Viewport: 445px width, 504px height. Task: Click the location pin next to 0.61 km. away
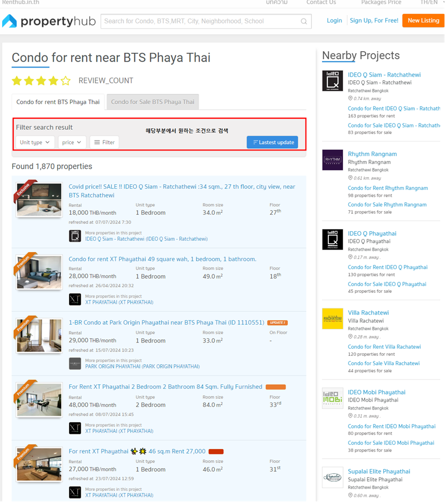[x=350, y=178]
